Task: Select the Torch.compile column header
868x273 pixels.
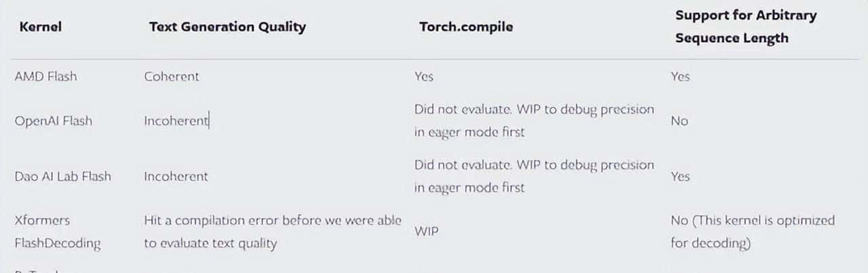Action: (466, 27)
